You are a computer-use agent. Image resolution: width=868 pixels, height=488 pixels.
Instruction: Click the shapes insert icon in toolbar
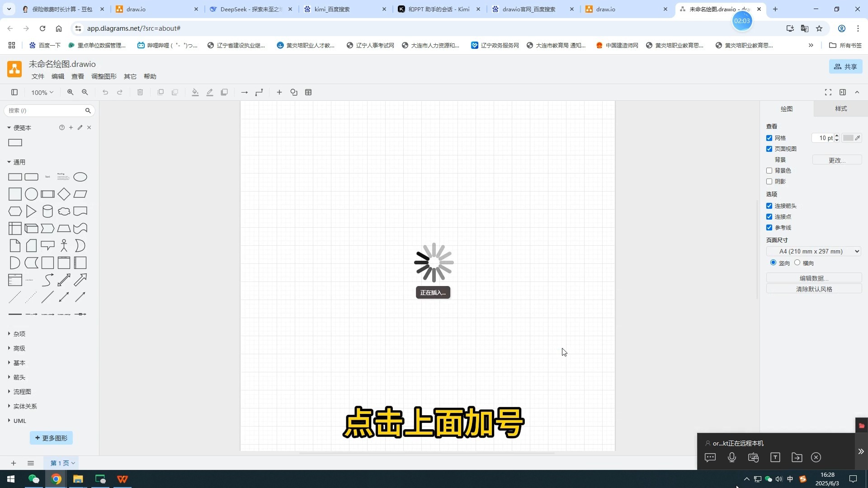(294, 92)
